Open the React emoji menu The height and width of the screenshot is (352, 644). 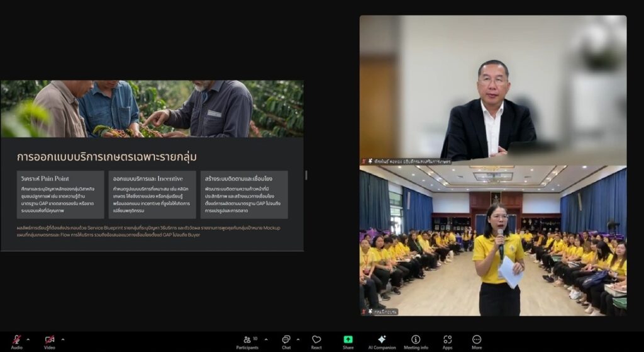[x=316, y=340]
